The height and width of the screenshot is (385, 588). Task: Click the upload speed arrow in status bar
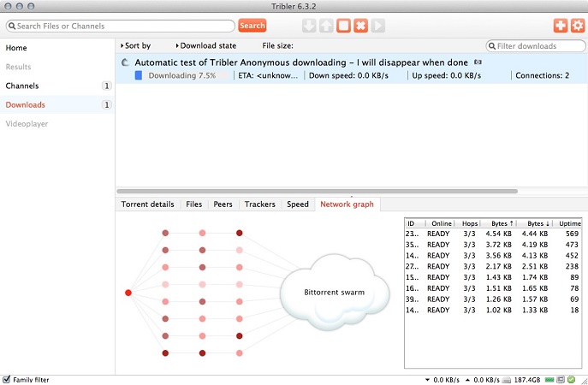click(x=467, y=380)
